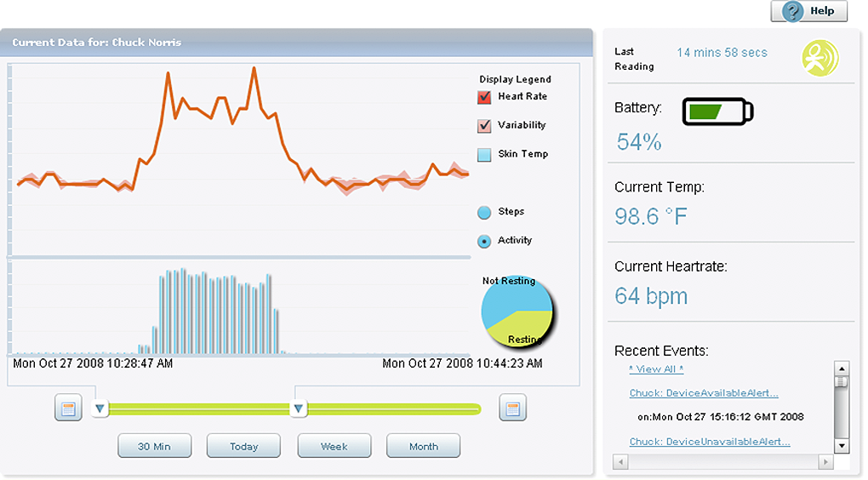868x480 pixels.
Task: Click the green activity status icon
Action: pyautogui.click(x=819, y=57)
